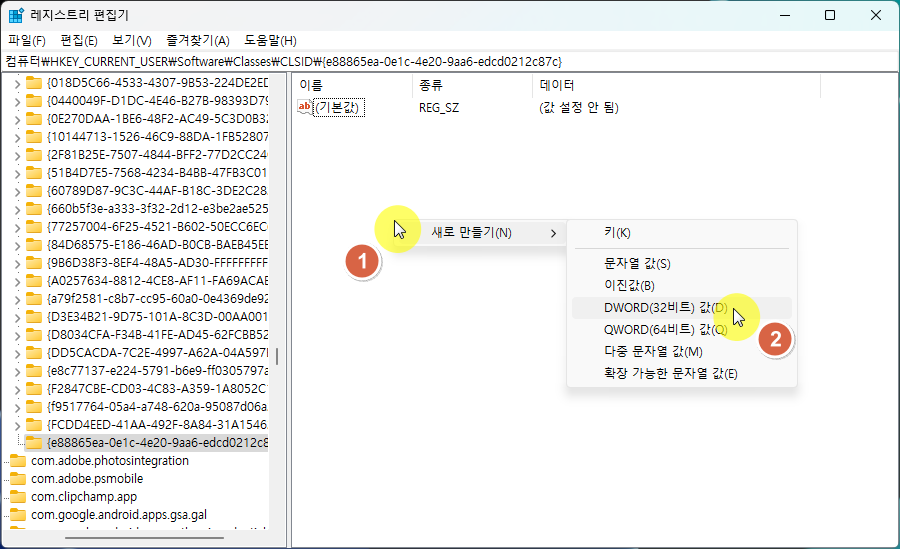900x549 pixels.
Task: Select the {e88865ea-0e1c-4e20 tree key
Action: (157, 443)
